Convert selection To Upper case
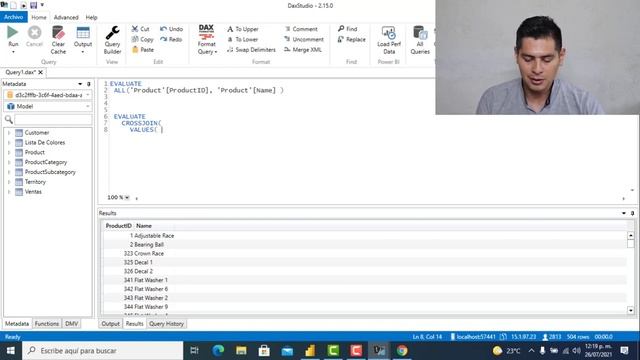The width and height of the screenshot is (640, 360). pyautogui.click(x=243, y=29)
